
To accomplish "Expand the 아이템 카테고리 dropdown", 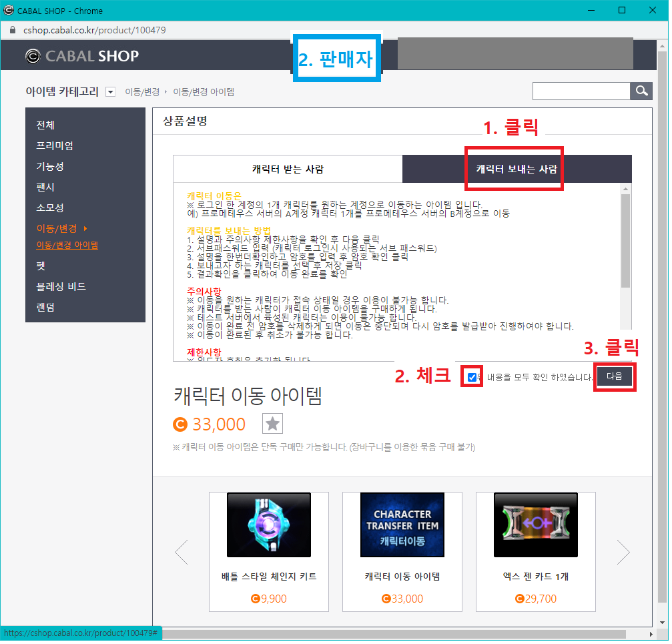I will (111, 92).
